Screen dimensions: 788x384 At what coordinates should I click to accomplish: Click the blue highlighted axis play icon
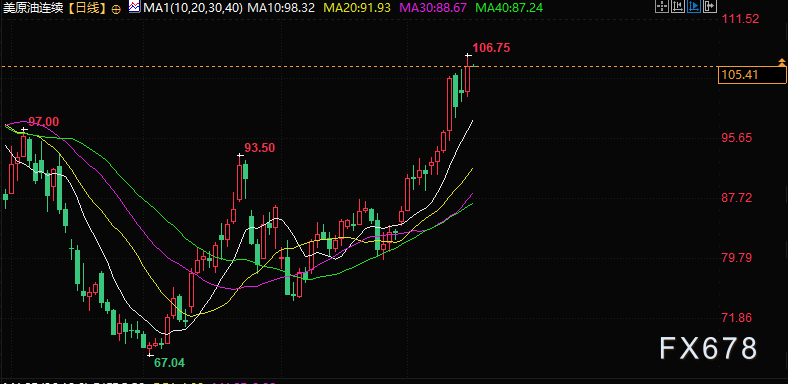click(694, 6)
